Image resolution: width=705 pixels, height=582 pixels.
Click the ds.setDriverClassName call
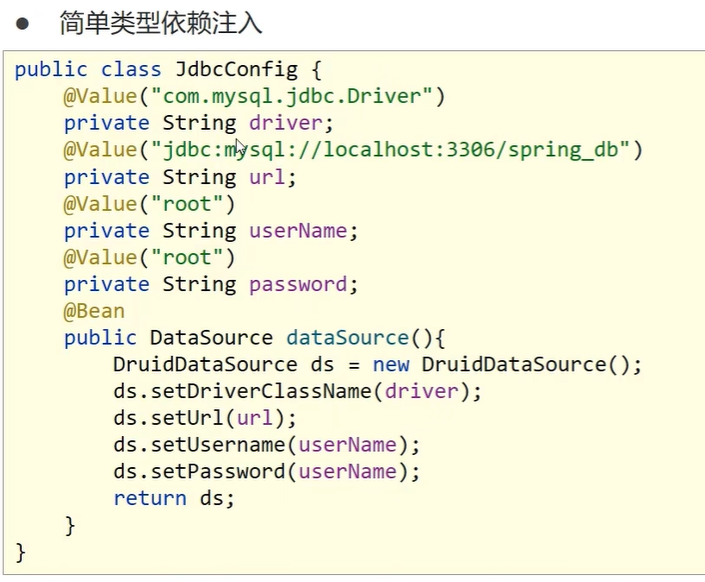297,391
